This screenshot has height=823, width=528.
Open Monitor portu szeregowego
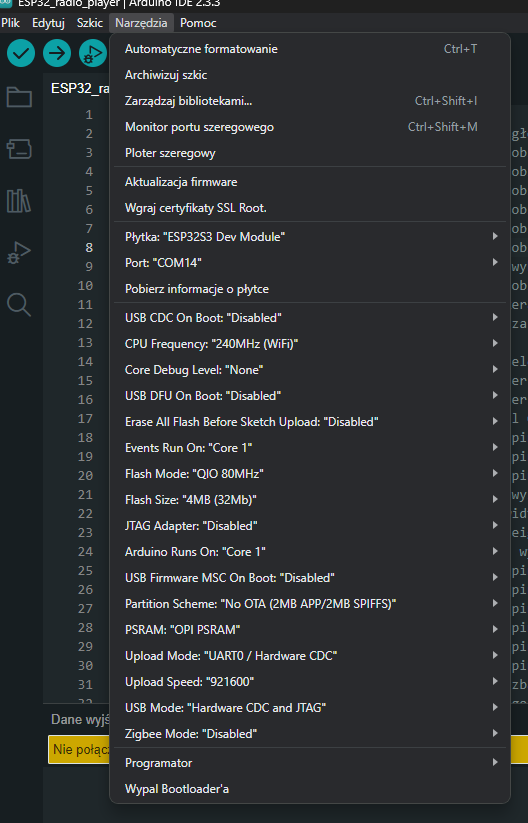(x=310, y=127)
